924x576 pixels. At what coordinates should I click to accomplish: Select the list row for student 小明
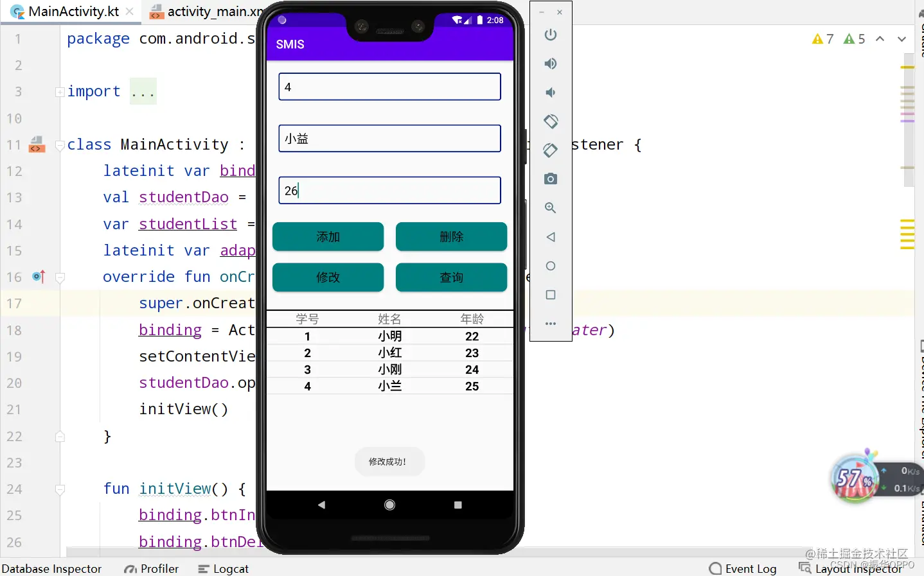coord(389,336)
